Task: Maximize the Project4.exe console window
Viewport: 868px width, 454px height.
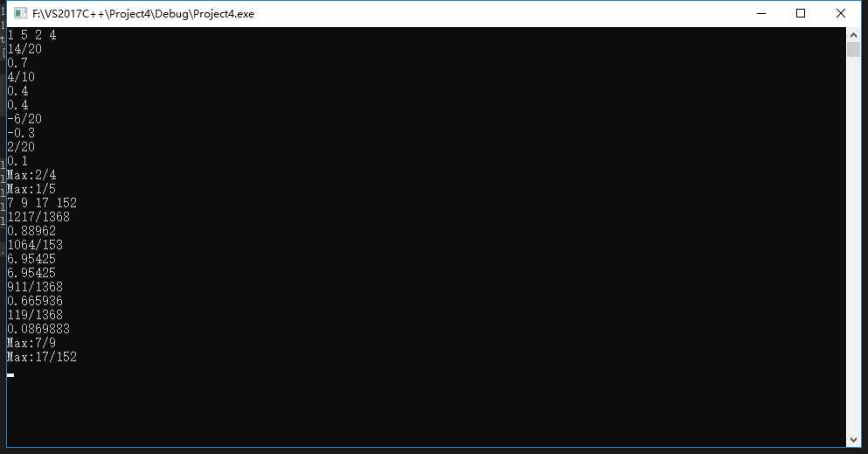Action: click(x=801, y=13)
